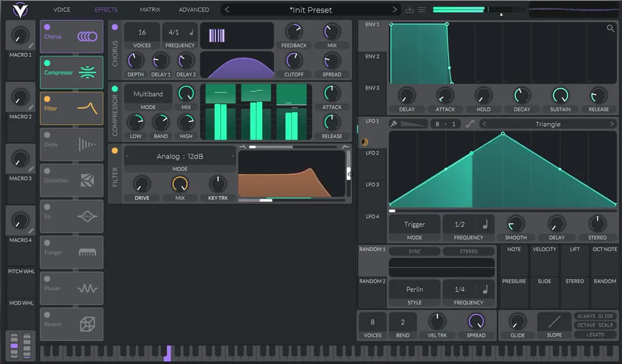Go to the previous preset with left arrow
Image resolution: width=622 pixels, height=364 pixels.
[x=227, y=10]
